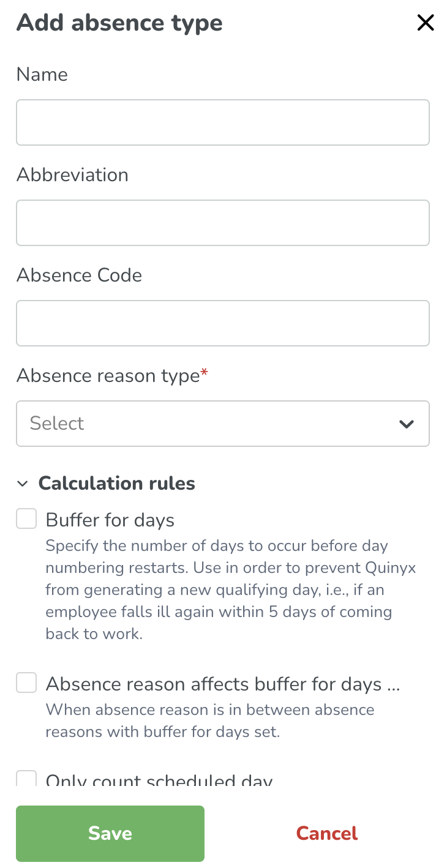Enable the Buffer for days checkbox

tap(26, 519)
